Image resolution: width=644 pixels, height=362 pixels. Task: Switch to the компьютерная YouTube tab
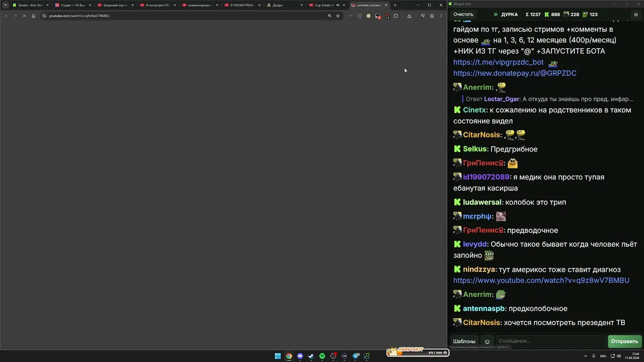coord(200,5)
